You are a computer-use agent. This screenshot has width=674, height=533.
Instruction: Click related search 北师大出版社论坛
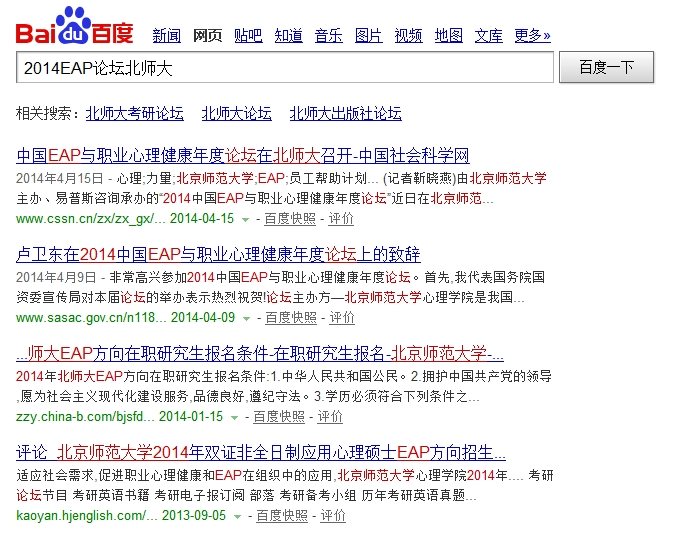[x=345, y=113]
